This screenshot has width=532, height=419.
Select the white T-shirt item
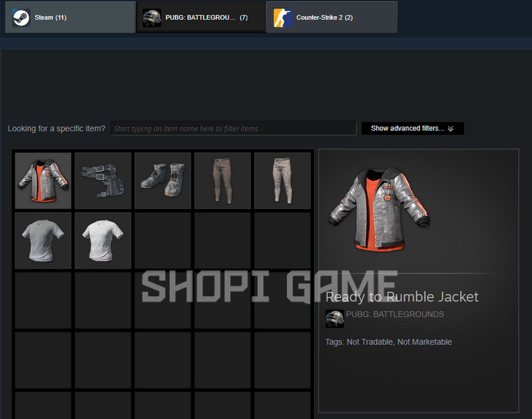pos(103,240)
